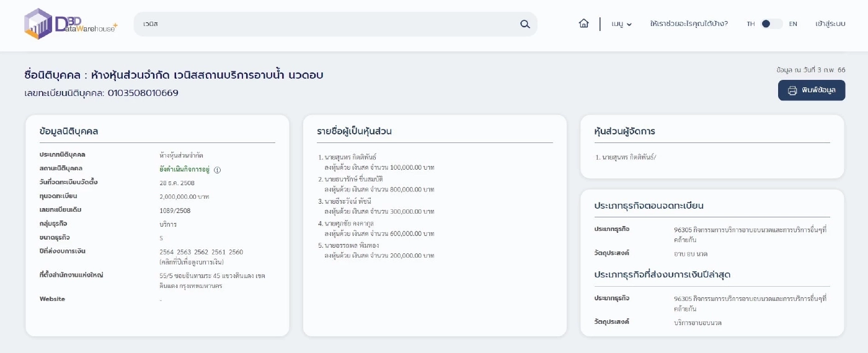The height and width of the screenshot is (353, 868).
Task: Click the chevron arrow next to เมนู
Action: coord(629,25)
